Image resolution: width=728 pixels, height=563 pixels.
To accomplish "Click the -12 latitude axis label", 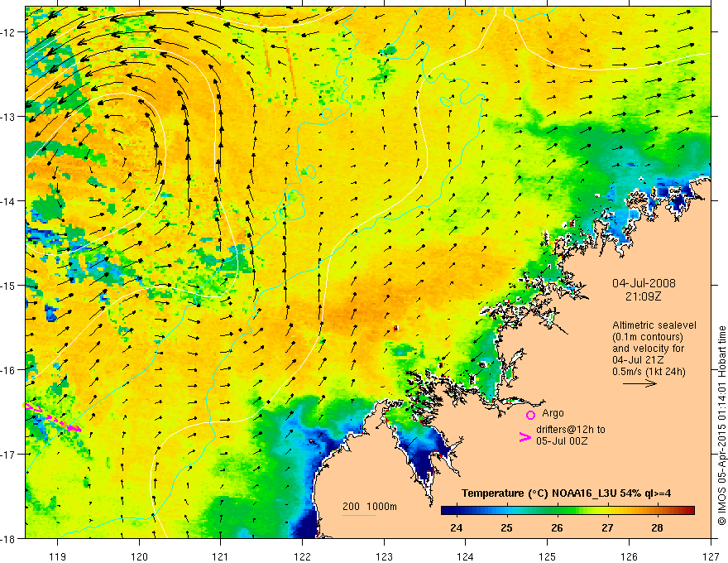I will [9, 32].
